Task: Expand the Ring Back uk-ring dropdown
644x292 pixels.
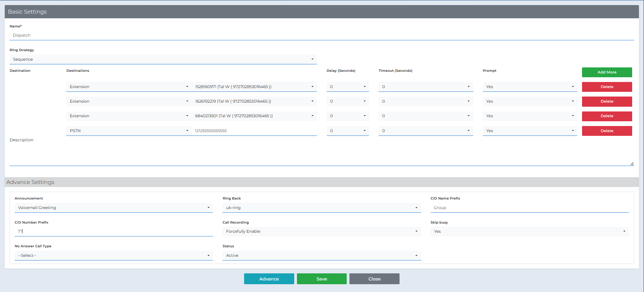Action: (321, 208)
